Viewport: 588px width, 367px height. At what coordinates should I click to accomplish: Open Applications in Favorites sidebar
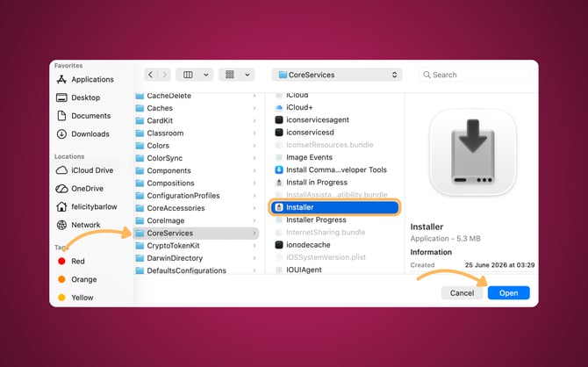(x=85, y=79)
